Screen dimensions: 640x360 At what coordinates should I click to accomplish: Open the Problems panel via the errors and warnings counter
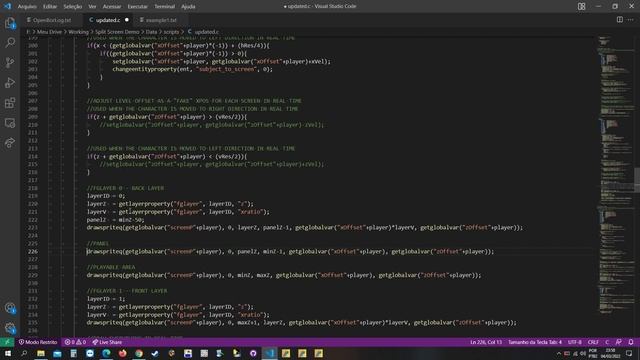[75, 342]
